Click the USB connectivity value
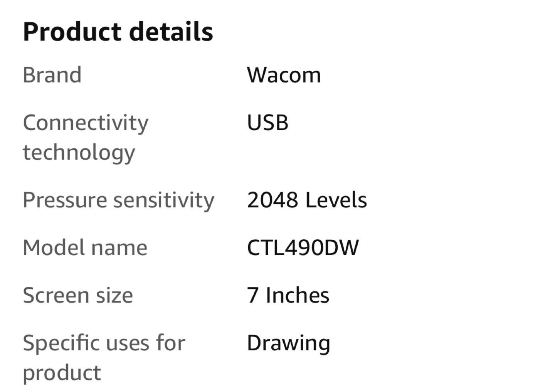The height and width of the screenshot is (392, 555). (x=267, y=123)
